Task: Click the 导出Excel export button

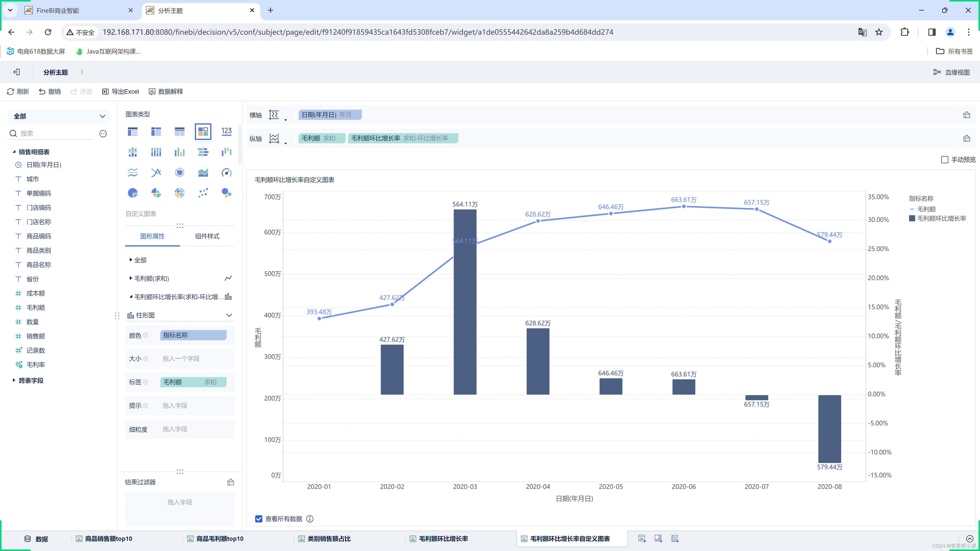Action: [x=121, y=92]
